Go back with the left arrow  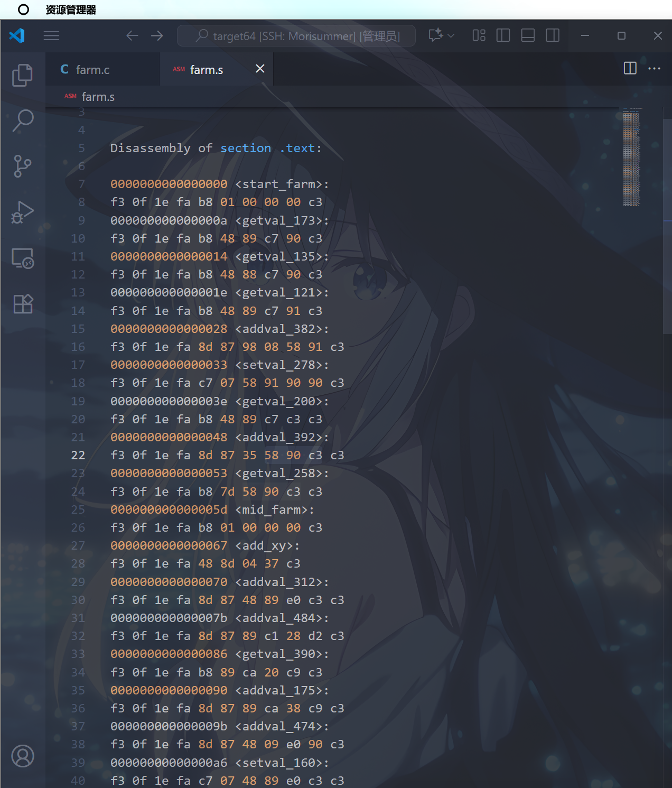tap(132, 36)
